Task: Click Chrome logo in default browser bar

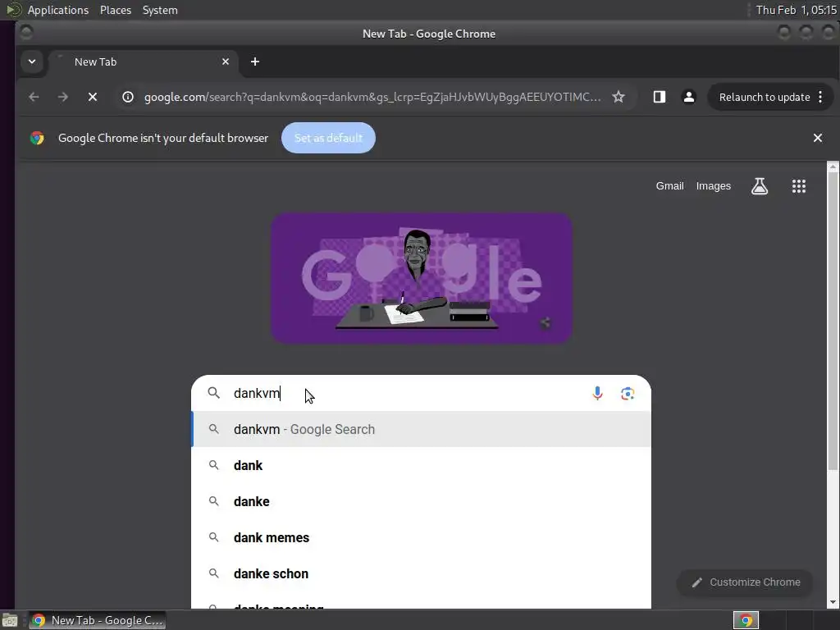Action: [x=37, y=138]
